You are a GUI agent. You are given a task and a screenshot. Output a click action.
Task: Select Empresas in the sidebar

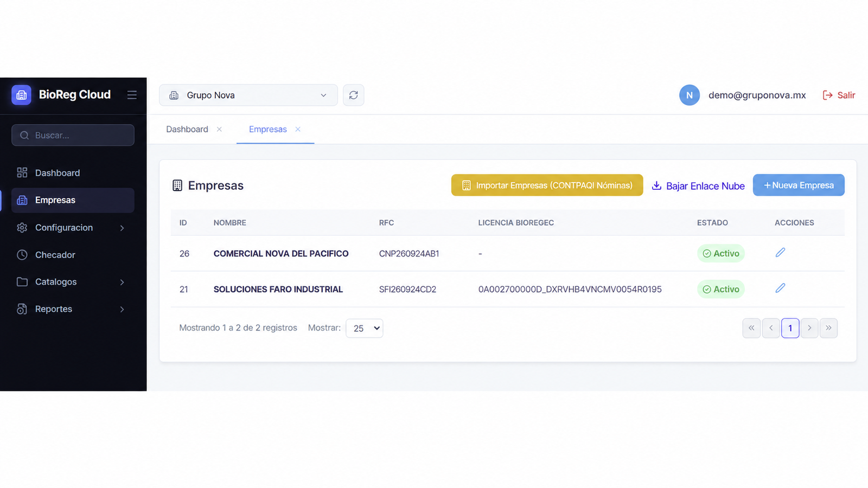(73, 200)
